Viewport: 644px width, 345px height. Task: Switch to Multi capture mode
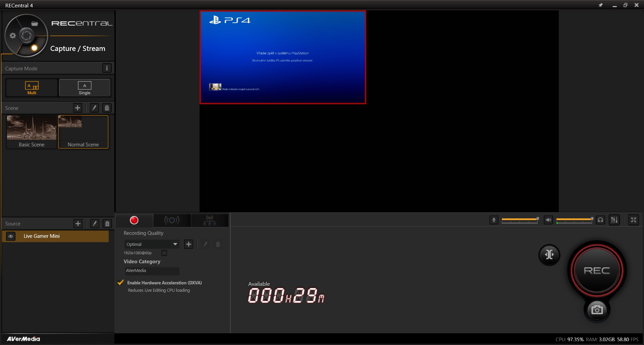pyautogui.click(x=32, y=88)
